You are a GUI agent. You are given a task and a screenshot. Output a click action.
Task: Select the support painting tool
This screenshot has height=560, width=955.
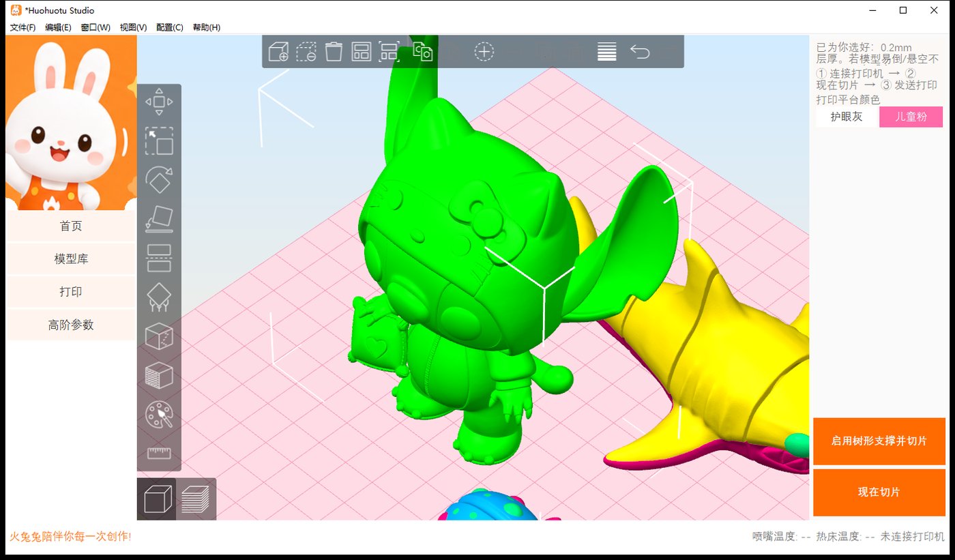(159, 297)
